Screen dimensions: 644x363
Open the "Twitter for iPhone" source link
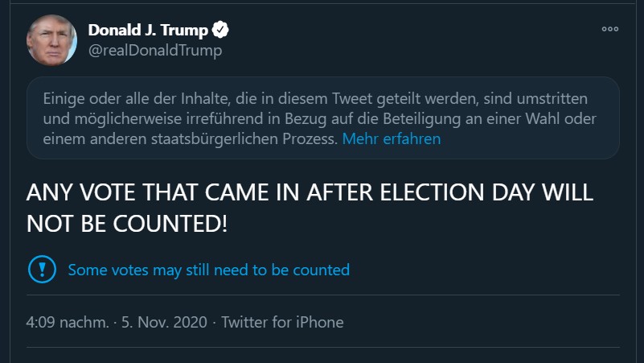282,322
